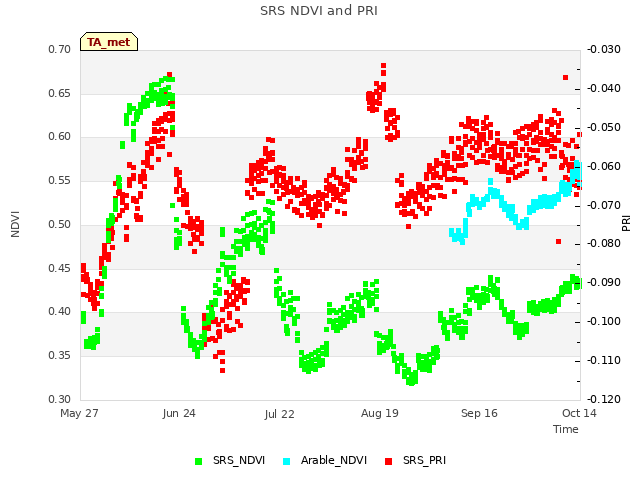
Task: Click the Oct 14 date tick label
Action: pos(579,413)
